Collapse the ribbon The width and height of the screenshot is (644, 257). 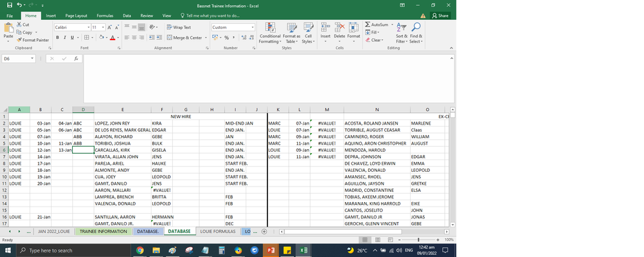click(x=451, y=48)
